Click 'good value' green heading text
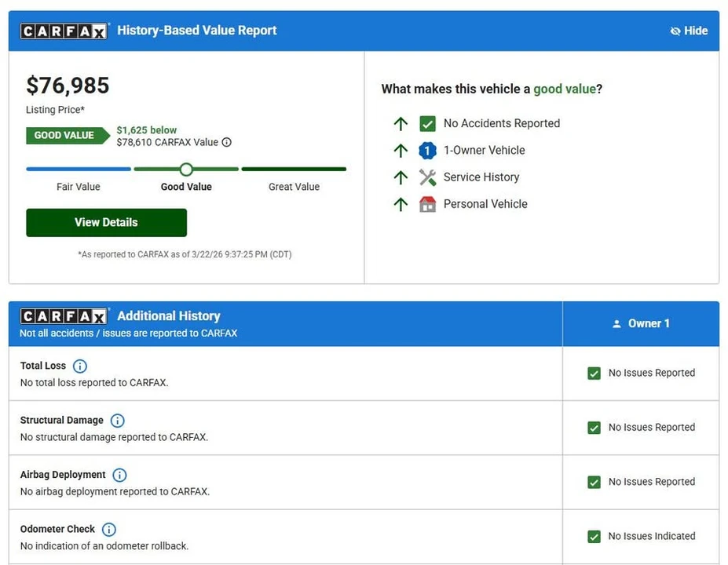The width and height of the screenshot is (728, 565). coord(565,89)
